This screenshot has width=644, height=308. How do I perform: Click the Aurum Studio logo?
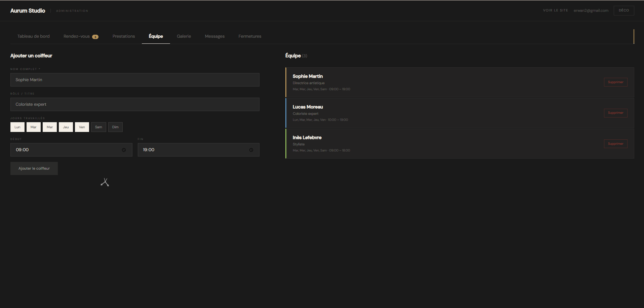tap(28, 11)
